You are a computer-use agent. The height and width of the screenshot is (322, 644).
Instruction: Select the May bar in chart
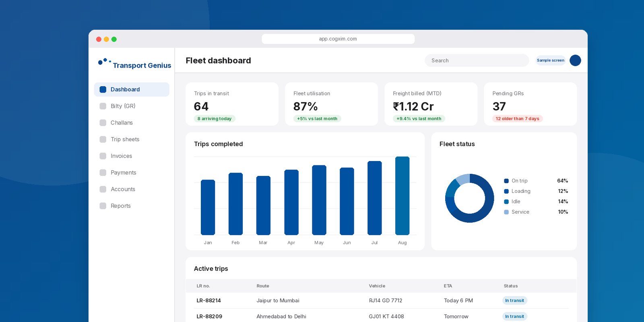pyautogui.click(x=319, y=200)
